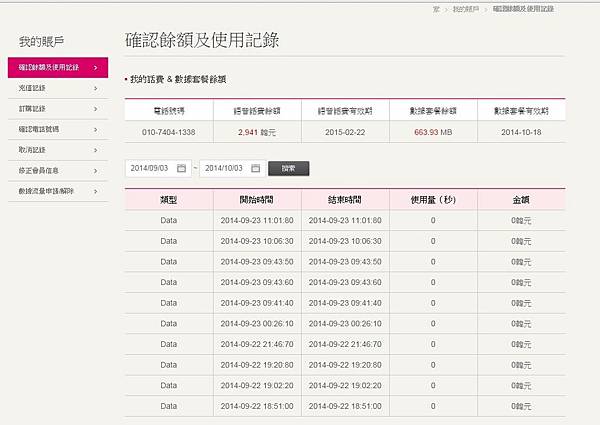
Task: Go to 家 home breadcrumb link
Action: coord(436,9)
